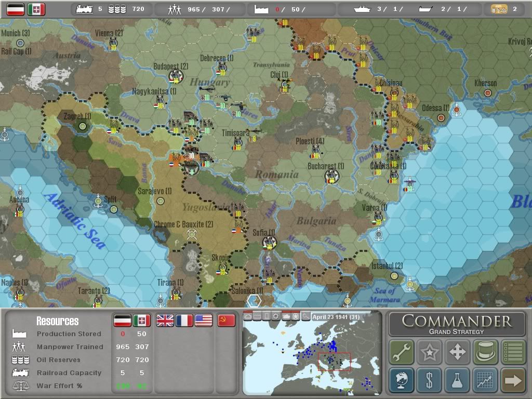Click the manpower soldiers icon in top bar
The height and width of the screenshot is (399, 532).
[x=175, y=9]
